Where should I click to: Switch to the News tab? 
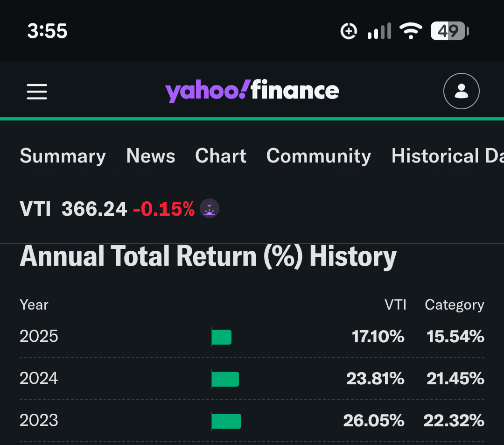(151, 156)
